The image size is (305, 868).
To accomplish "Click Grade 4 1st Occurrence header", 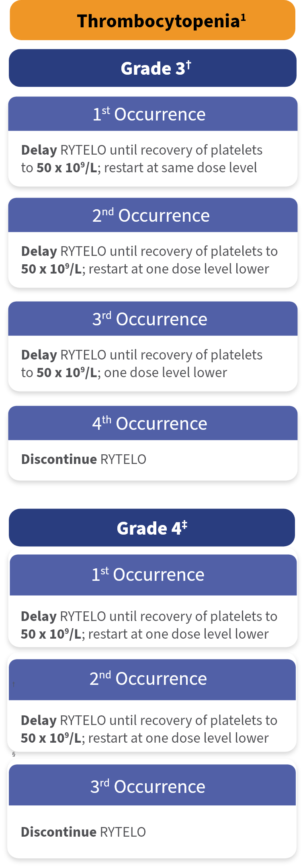I will click(x=153, y=575).
